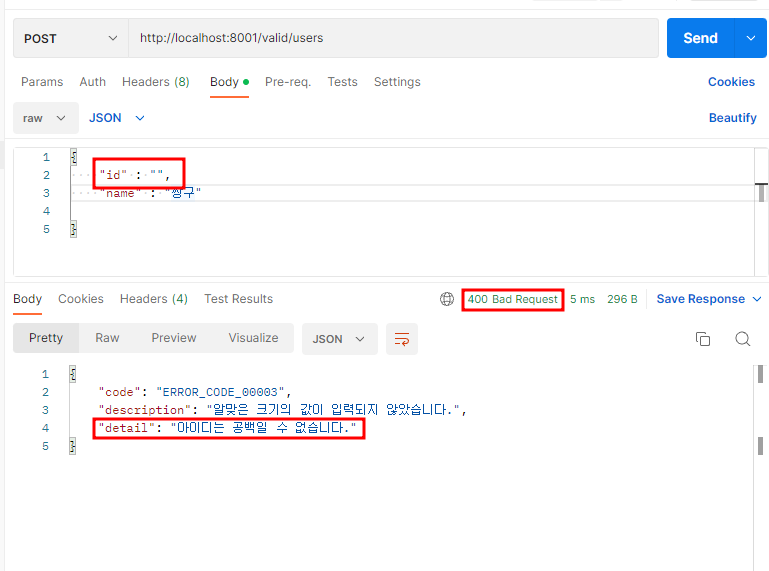Click the request editor scrollbar
769x571 pixels.
(x=761, y=192)
